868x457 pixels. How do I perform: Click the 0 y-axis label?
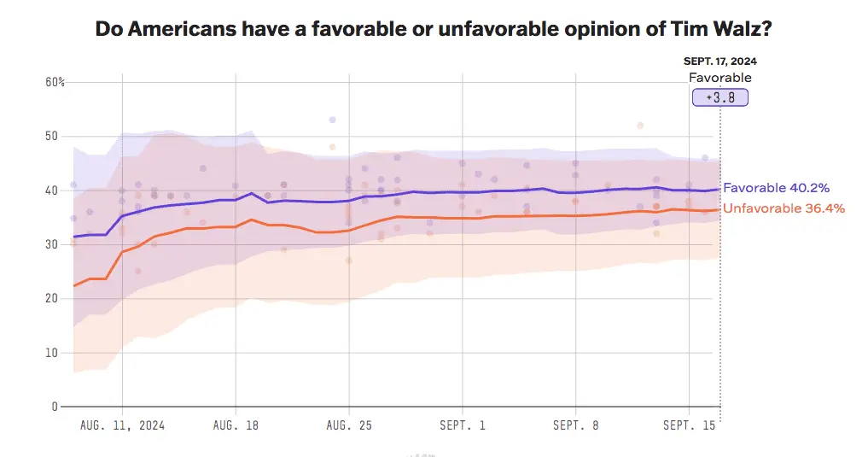point(55,407)
